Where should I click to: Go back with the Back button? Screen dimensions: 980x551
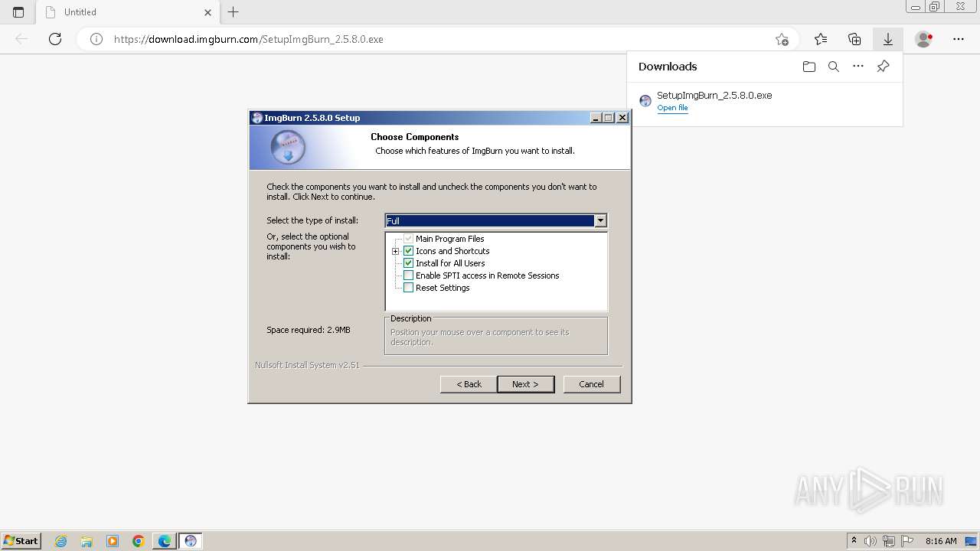(x=469, y=384)
